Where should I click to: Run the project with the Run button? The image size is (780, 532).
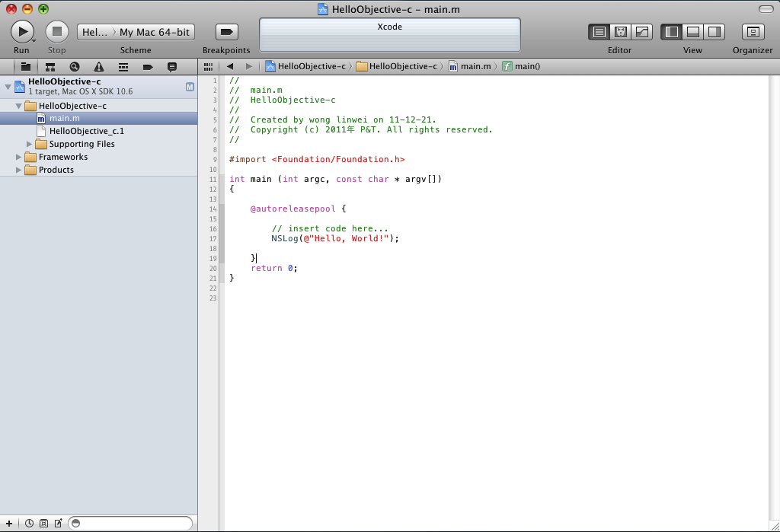tap(22, 32)
